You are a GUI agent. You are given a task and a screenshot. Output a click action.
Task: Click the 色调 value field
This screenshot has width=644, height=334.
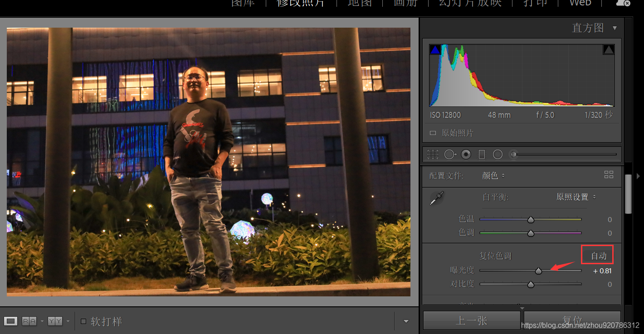[610, 233]
